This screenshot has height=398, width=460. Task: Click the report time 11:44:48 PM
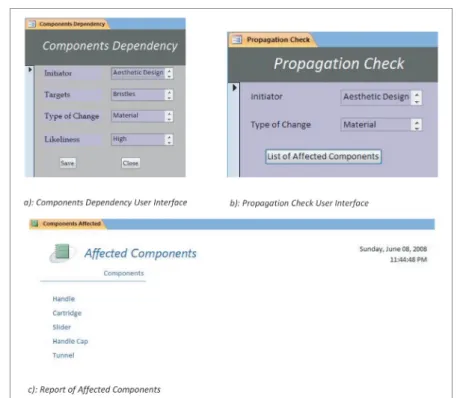pos(409,260)
